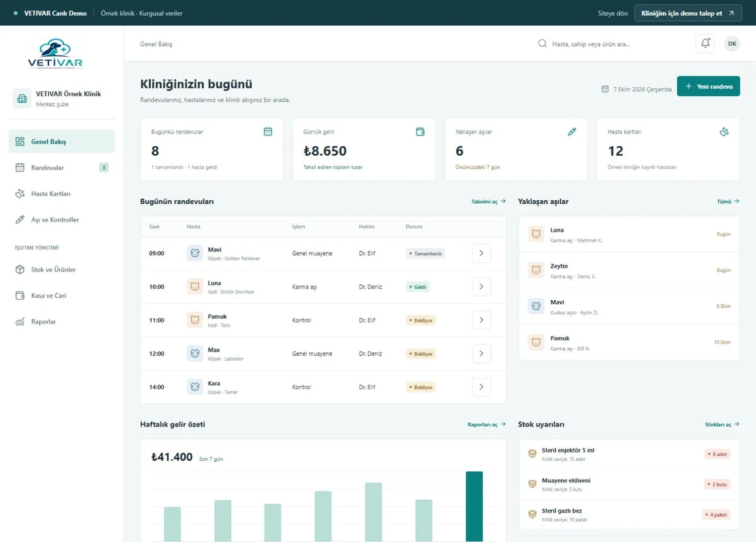Open the notifications bell icon
Image resolution: width=756 pixels, height=542 pixels.
coord(705,43)
